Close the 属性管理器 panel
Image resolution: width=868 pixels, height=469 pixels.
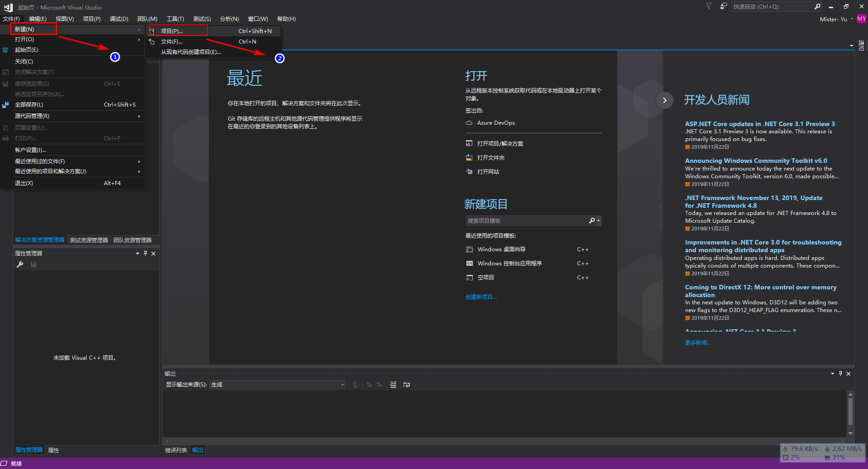(153, 254)
